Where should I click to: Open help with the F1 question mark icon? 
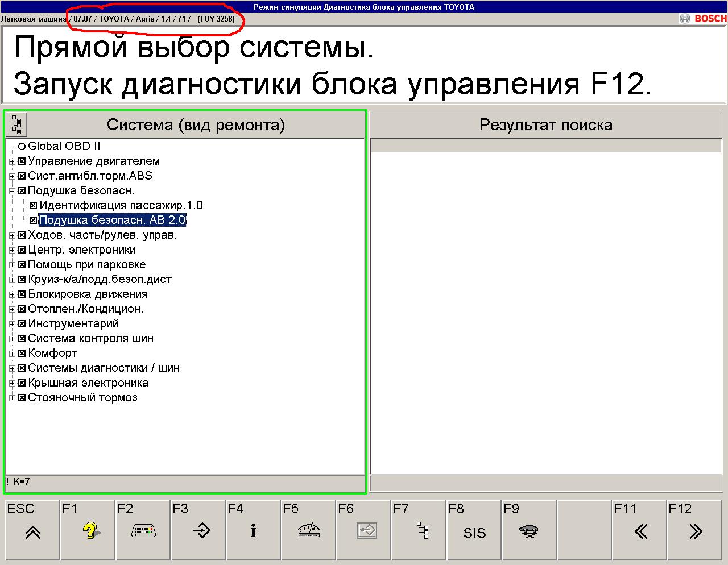[88, 530]
